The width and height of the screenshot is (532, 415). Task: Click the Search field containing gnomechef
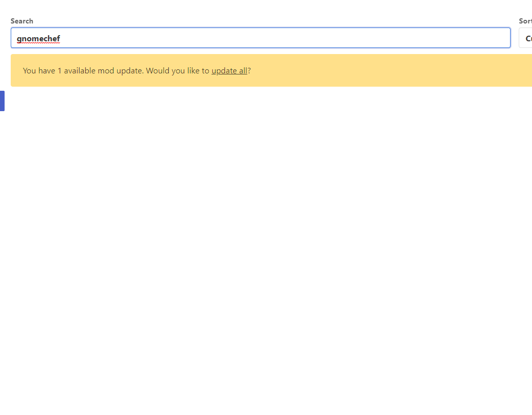[x=261, y=38]
